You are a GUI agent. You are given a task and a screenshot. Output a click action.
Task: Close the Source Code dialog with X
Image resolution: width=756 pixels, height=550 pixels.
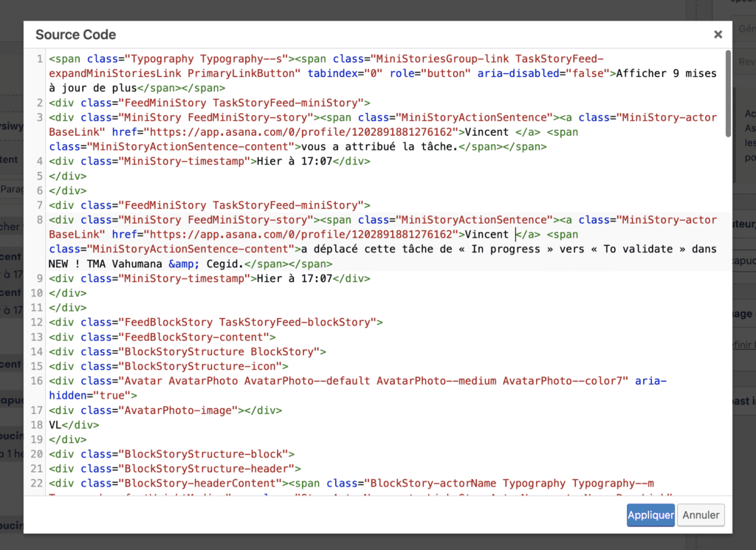click(x=718, y=34)
